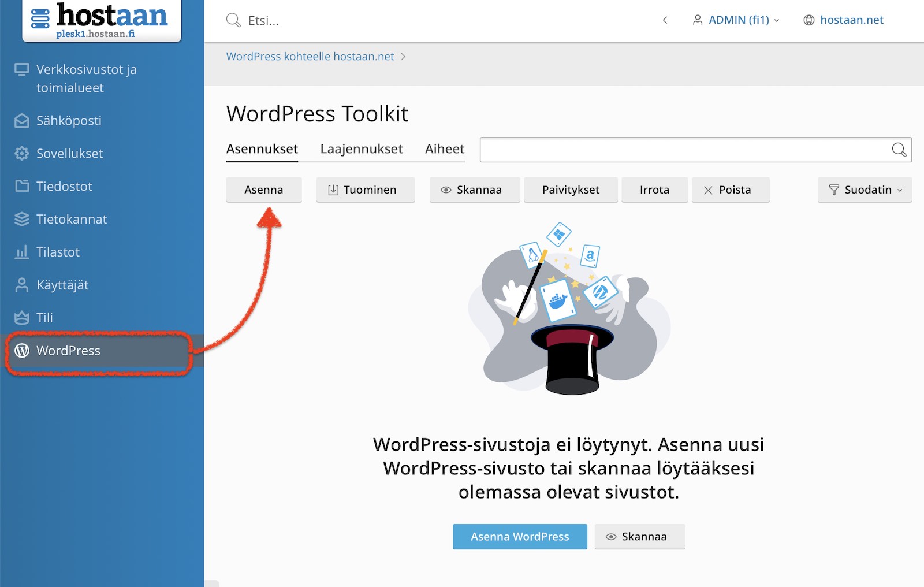Open the hostaan.net link in the top bar

click(x=852, y=20)
